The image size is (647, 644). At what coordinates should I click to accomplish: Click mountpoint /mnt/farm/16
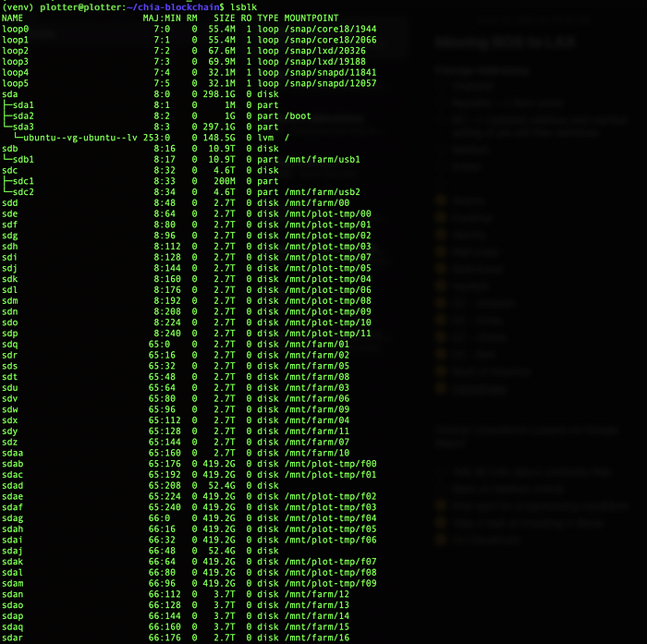click(x=316, y=638)
